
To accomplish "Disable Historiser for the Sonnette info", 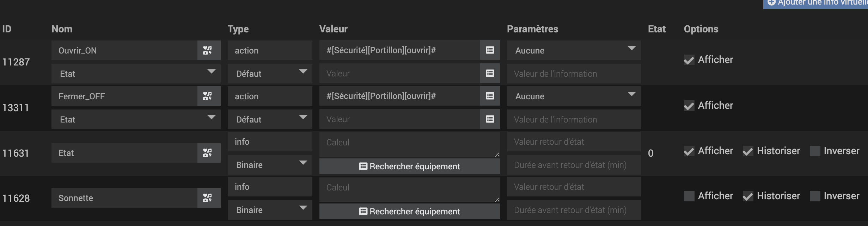I will 748,196.
